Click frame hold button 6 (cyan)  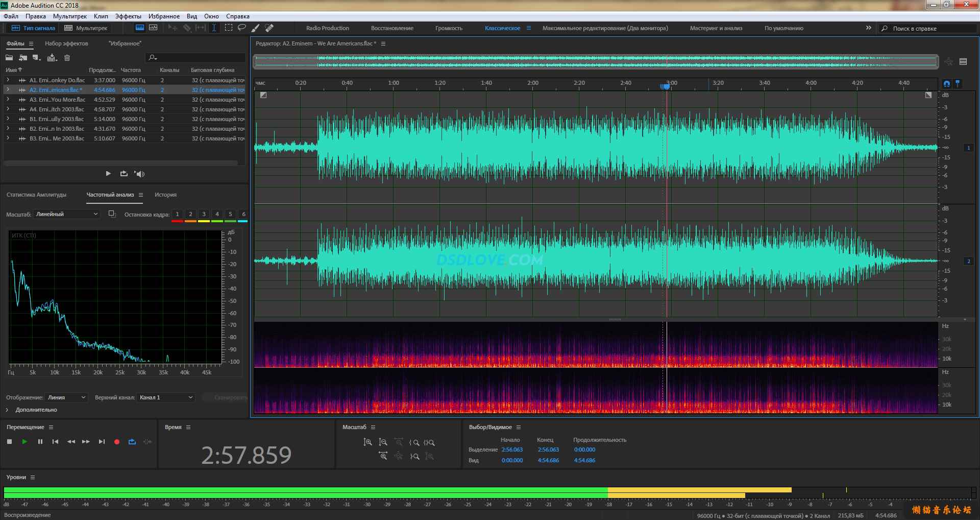(243, 215)
